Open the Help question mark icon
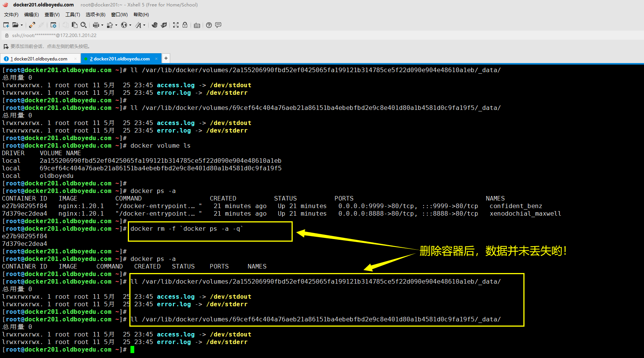644x358 pixels. [x=209, y=25]
